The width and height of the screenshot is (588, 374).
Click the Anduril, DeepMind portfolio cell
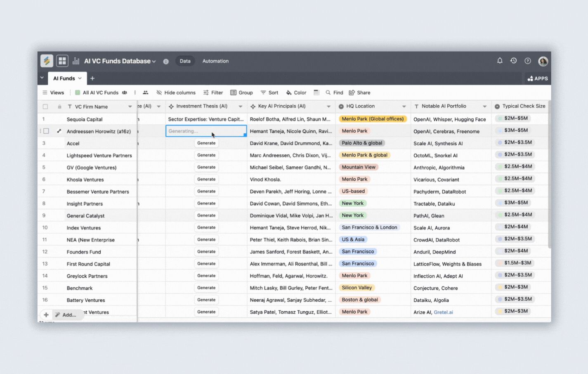451,252
